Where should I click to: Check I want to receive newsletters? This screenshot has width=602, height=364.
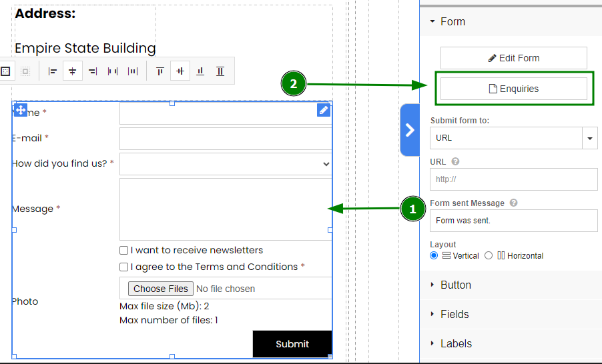pyautogui.click(x=123, y=251)
